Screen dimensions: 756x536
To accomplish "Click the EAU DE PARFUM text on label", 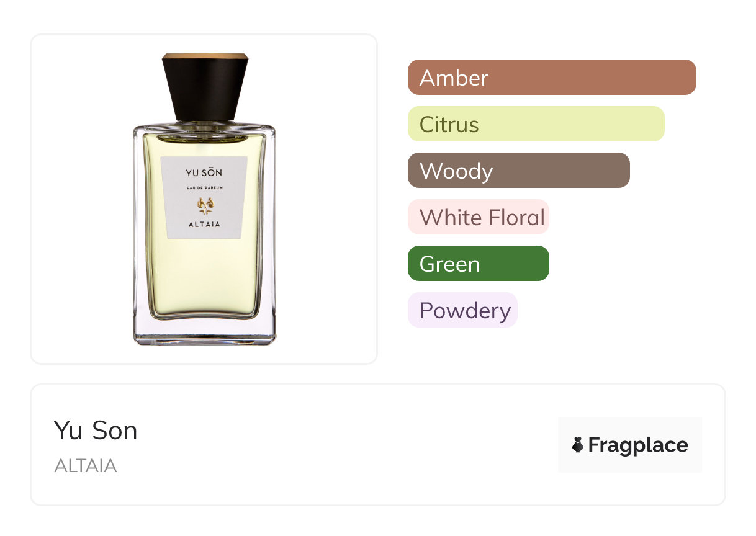I will pos(204,188).
